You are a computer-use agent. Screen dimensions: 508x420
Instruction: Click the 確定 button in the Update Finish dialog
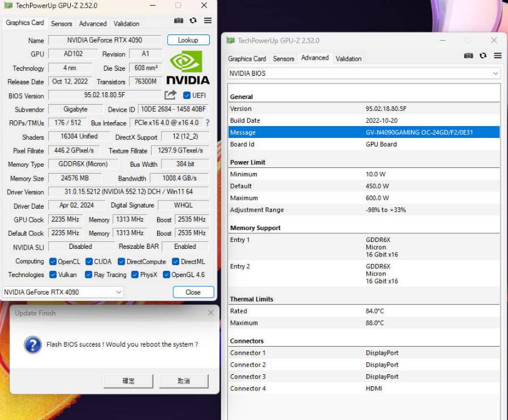[128, 381]
